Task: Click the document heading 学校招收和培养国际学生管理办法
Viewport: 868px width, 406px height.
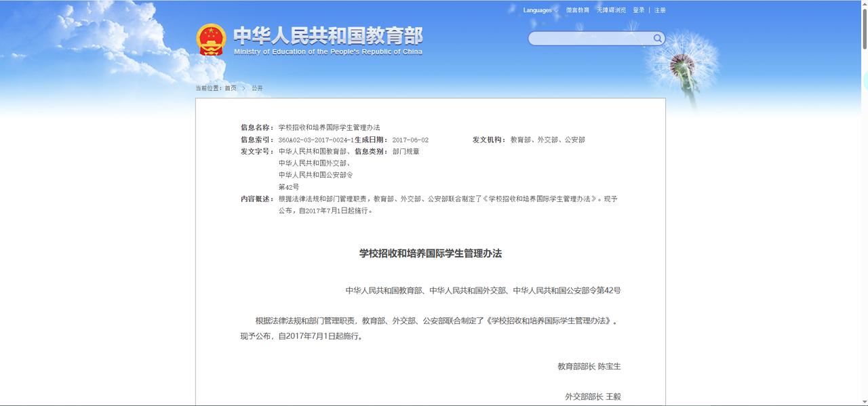Action: [x=431, y=253]
